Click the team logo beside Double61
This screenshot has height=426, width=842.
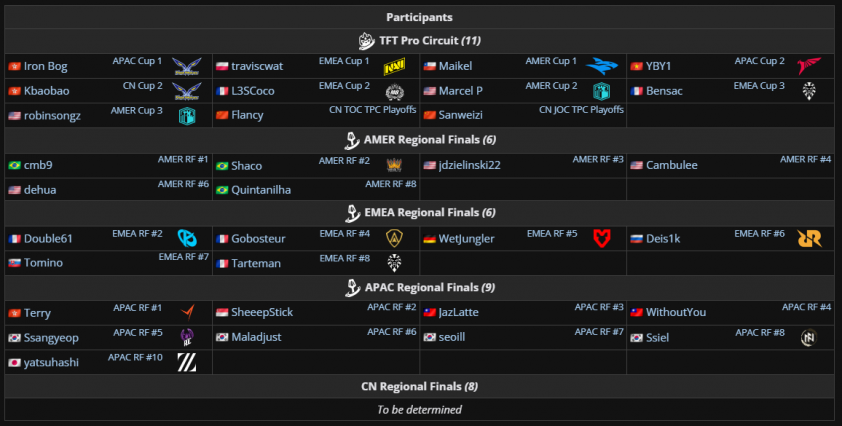[186, 238]
